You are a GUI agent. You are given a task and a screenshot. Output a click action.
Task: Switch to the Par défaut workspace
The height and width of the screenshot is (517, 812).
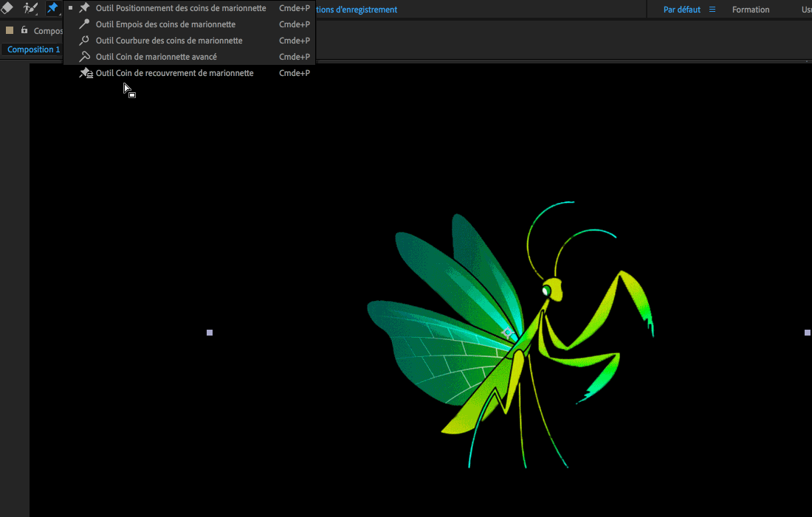pos(681,10)
